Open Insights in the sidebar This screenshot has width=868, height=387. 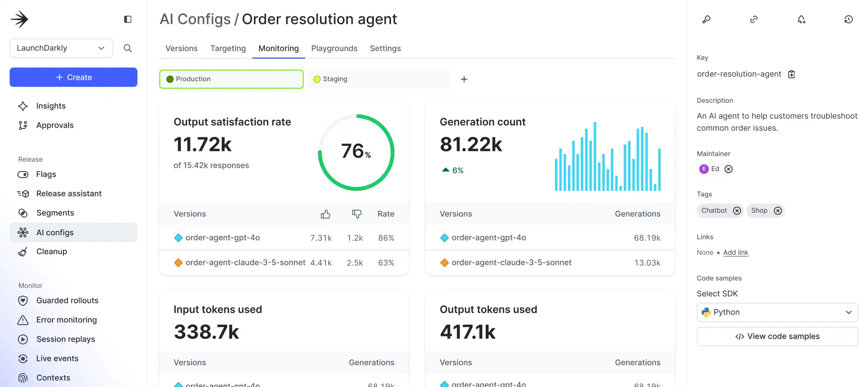[x=51, y=106]
